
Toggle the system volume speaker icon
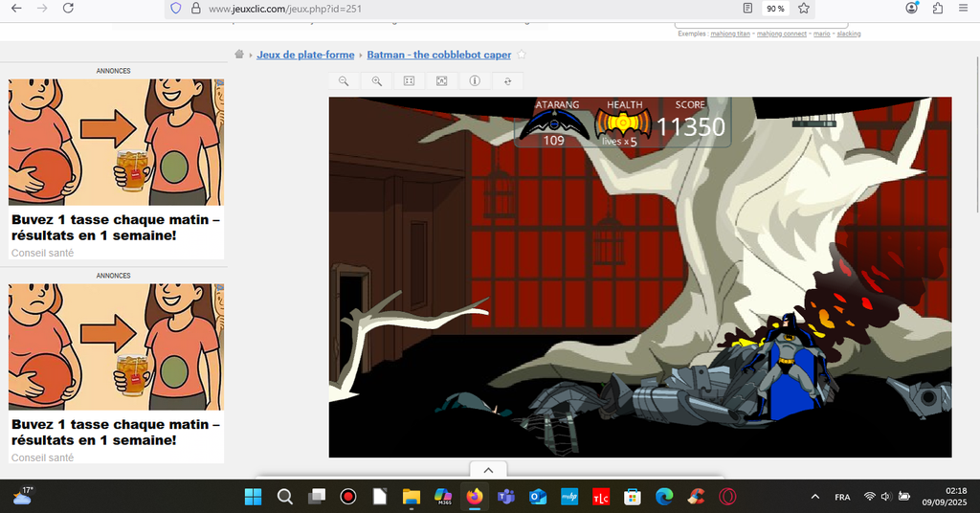point(885,497)
